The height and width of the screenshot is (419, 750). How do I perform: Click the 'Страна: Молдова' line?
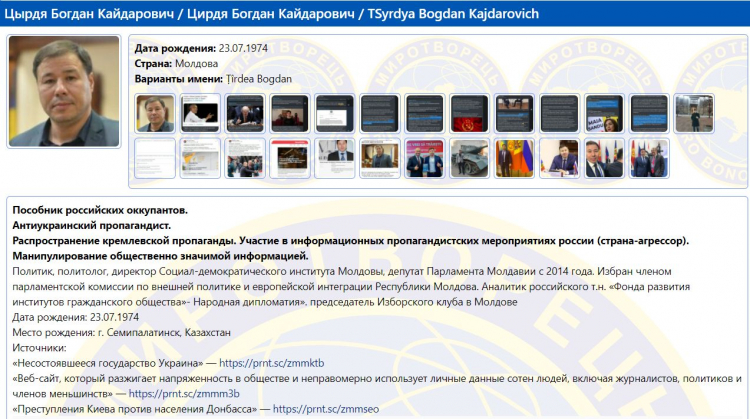coord(176,64)
